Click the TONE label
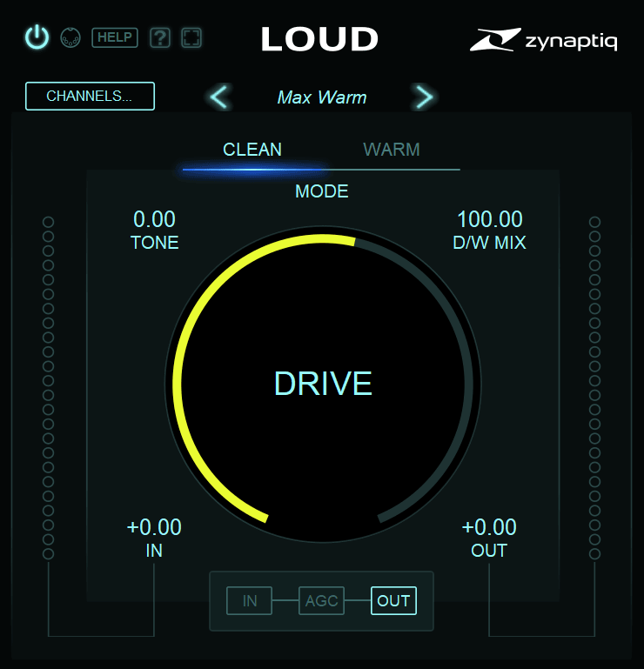 coord(155,243)
